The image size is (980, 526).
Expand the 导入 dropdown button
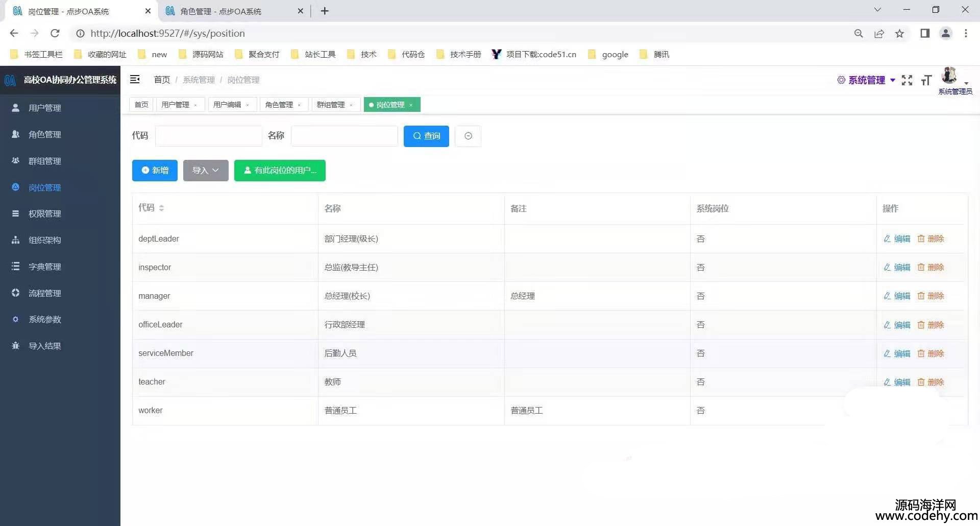click(x=206, y=171)
